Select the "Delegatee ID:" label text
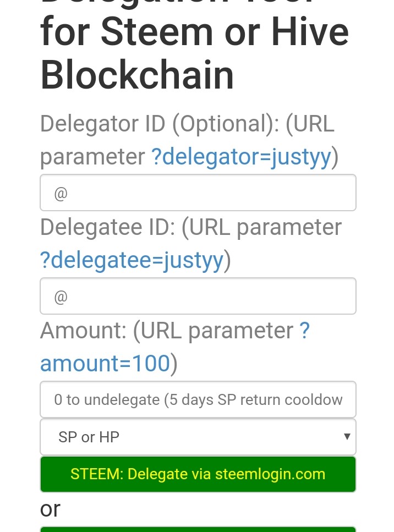The image size is (394, 532). pos(108,227)
